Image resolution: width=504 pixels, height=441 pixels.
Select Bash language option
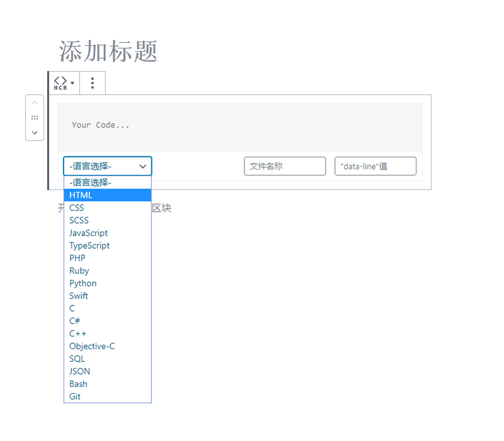108,384
